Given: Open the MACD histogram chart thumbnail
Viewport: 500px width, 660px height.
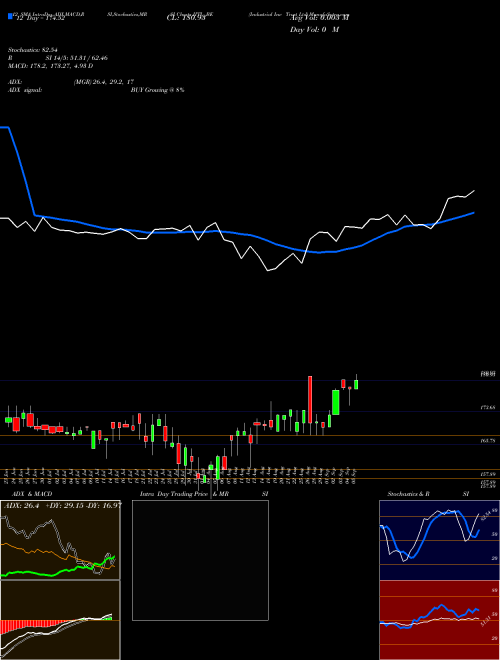Looking at the screenshot, I should (x=60, y=620).
